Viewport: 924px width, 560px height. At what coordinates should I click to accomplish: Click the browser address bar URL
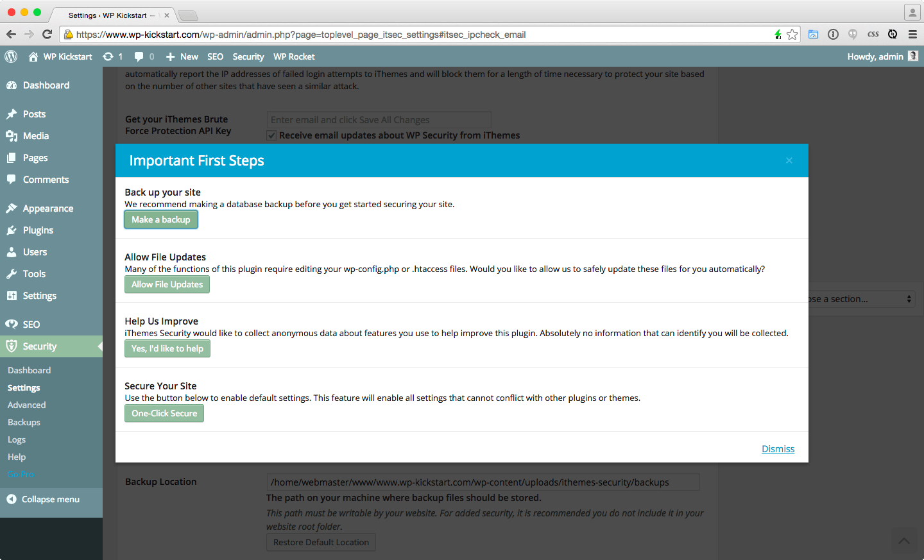301,35
